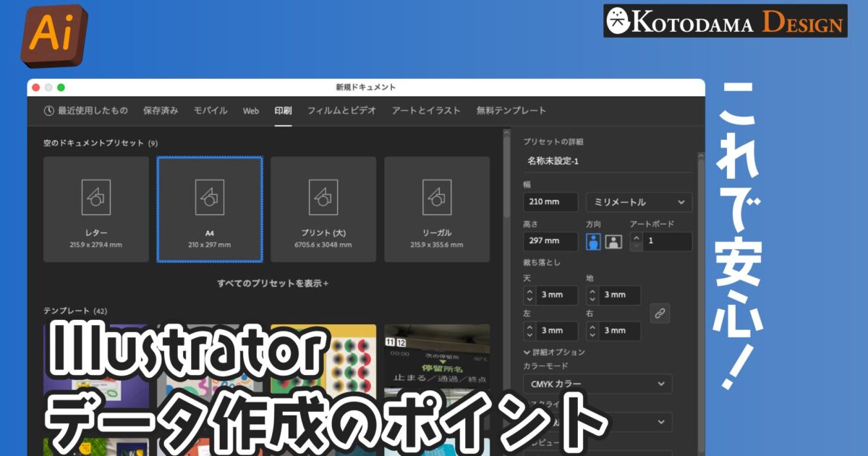Open the フィルムとビデオ tab
Image resolution: width=868 pixels, height=456 pixels.
341,111
